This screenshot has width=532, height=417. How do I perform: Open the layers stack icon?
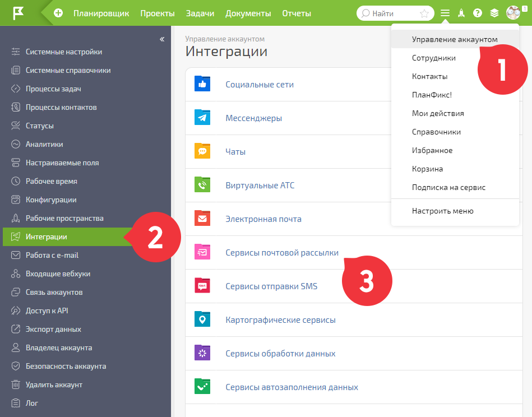[494, 13]
